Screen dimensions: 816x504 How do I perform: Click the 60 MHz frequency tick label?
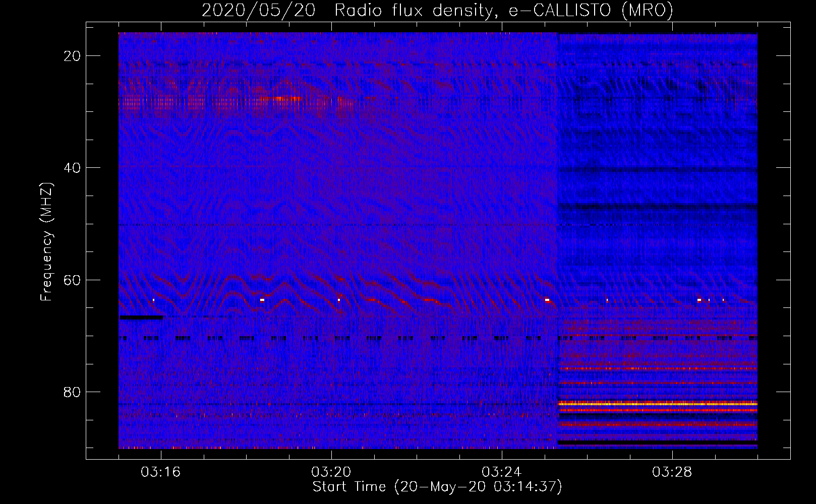pos(72,280)
